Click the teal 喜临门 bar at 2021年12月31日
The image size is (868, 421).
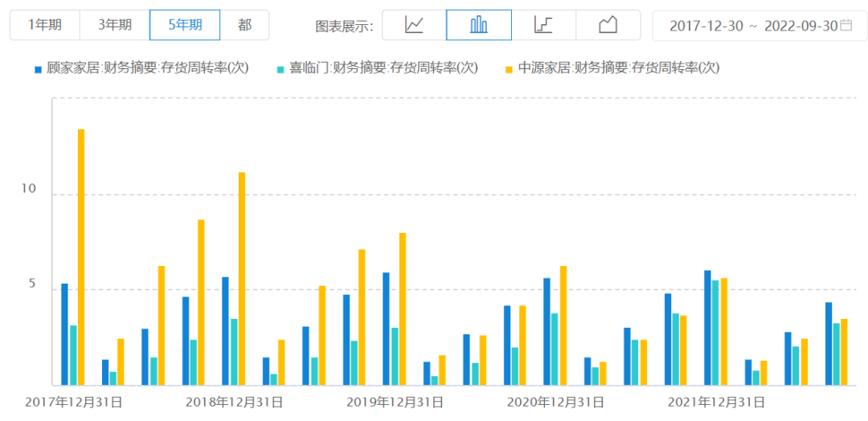click(716, 333)
